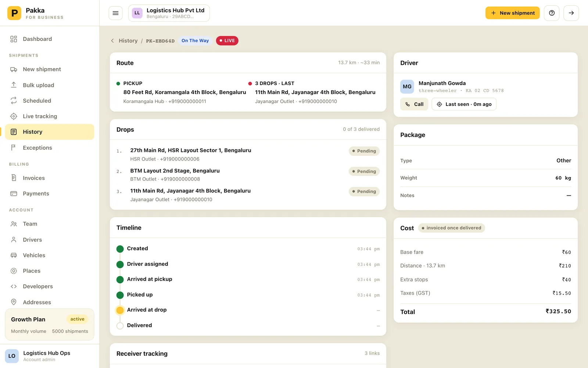
Task: Click 3 links in Receiver tracking
Action: point(372,353)
